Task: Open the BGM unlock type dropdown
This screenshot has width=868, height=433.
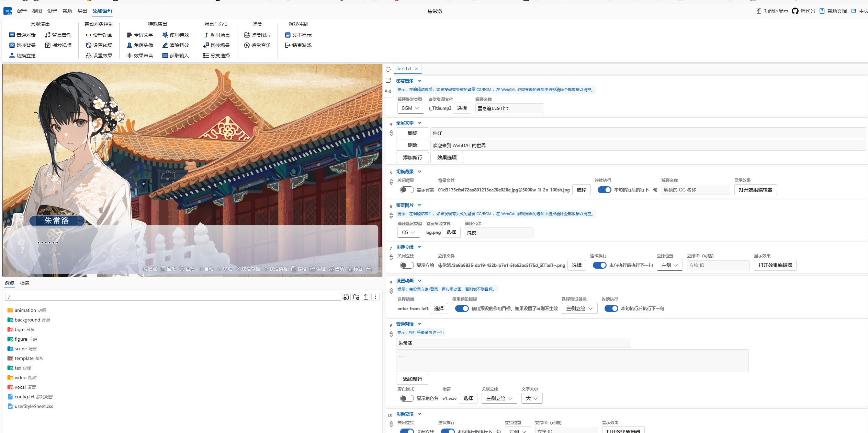Action: pyautogui.click(x=410, y=108)
